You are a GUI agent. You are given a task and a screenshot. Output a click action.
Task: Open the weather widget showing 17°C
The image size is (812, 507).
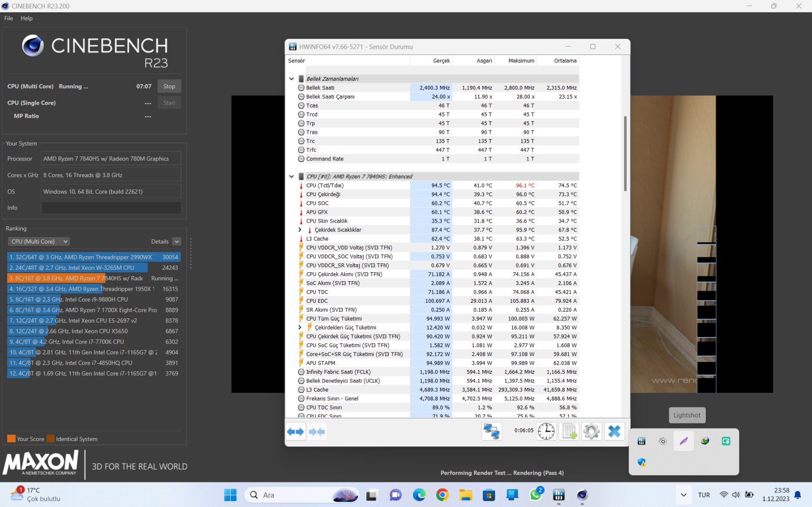pyautogui.click(x=35, y=495)
